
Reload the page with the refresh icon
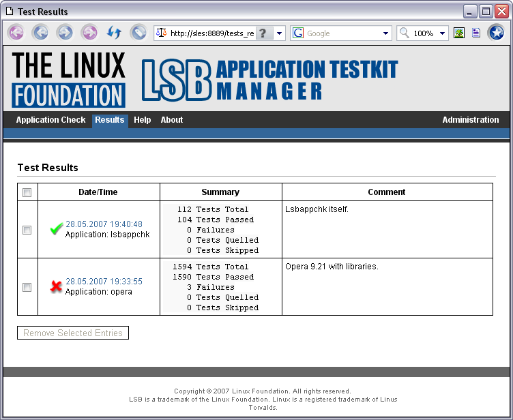[x=114, y=33]
